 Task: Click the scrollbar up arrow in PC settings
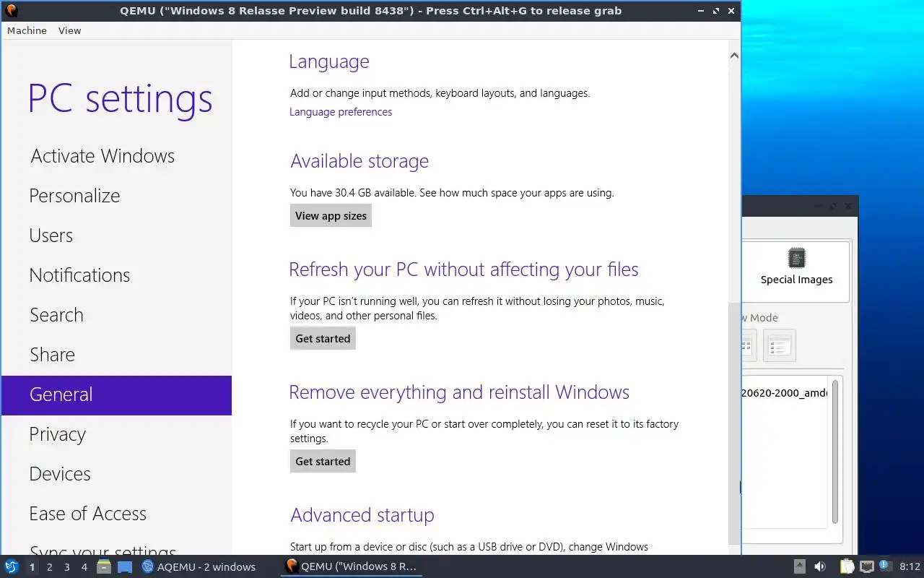734,56
